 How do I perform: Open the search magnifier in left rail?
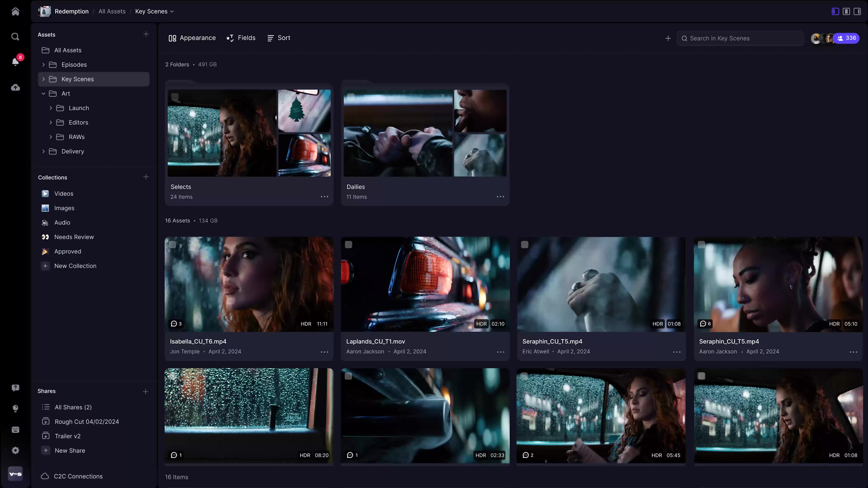point(15,36)
